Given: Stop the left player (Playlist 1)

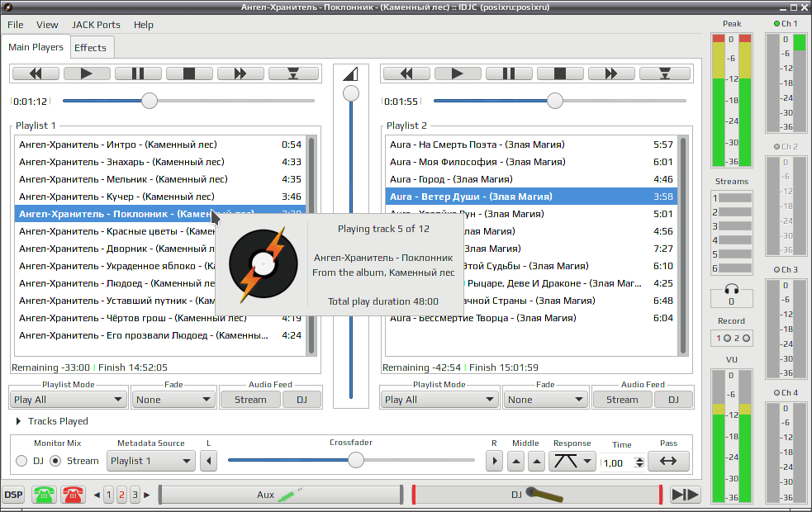Looking at the screenshot, I should [189, 73].
